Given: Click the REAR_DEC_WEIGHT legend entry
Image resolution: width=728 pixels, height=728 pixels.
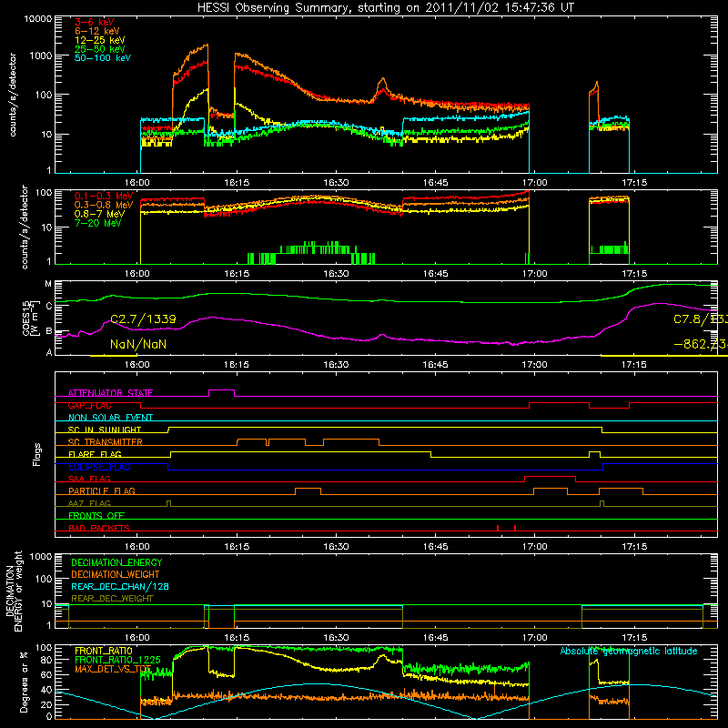Looking at the screenshot, I should click(112, 599).
